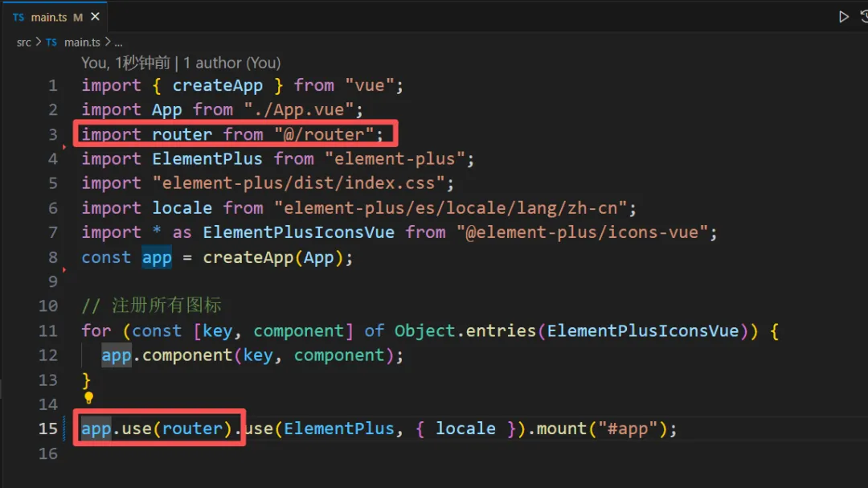Click the partially visible icon right of Run
This screenshot has width=868, height=488.
tap(865, 17)
